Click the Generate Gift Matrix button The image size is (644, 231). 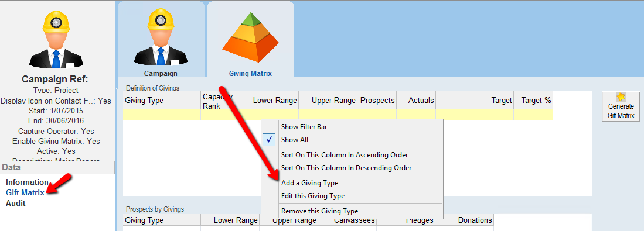621,106
